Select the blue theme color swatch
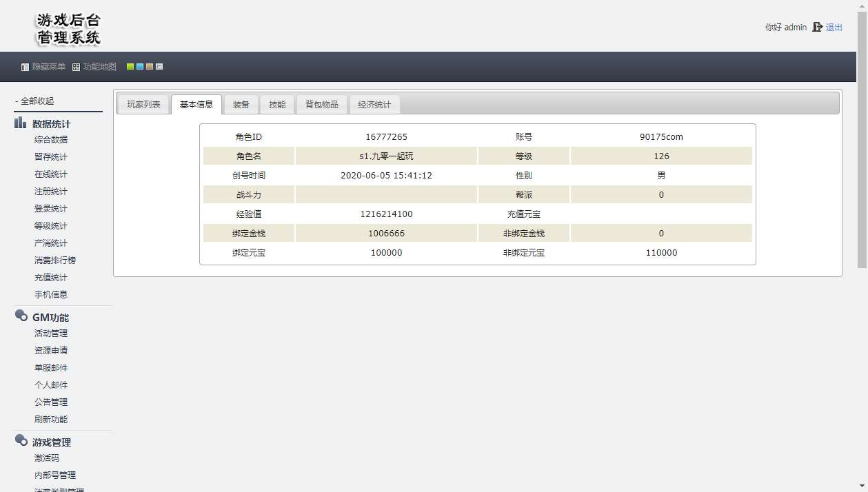This screenshot has height=492, width=868. (140, 66)
